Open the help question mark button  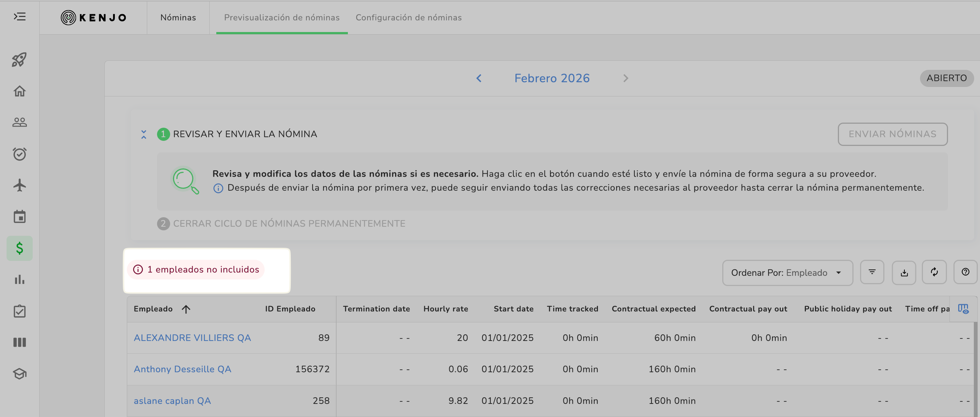[x=965, y=272]
